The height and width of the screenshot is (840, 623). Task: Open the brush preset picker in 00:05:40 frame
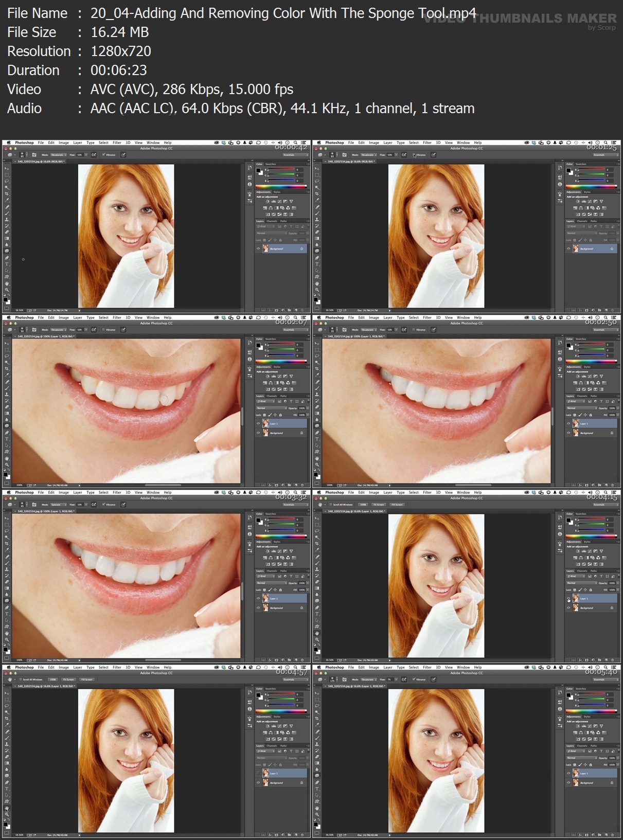click(332, 680)
